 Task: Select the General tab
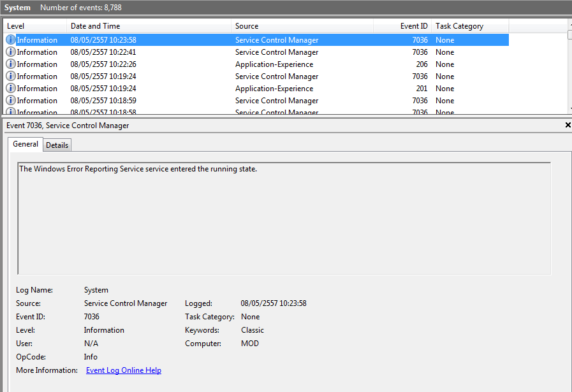coord(26,144)
